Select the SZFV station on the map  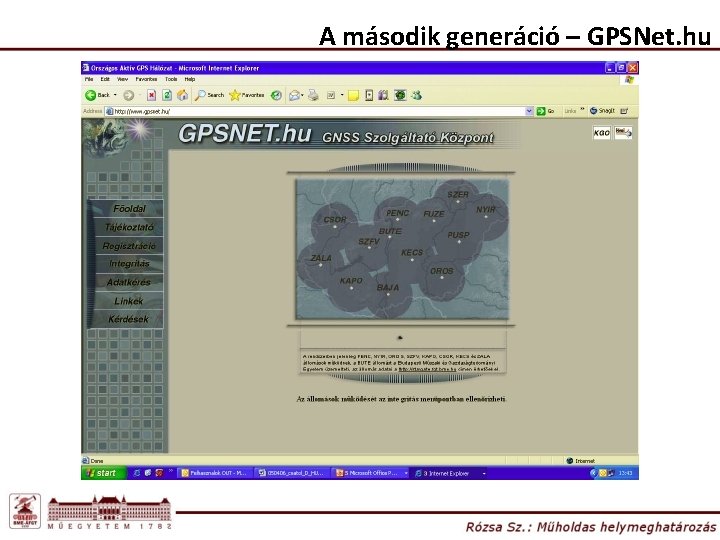[369, 243]
